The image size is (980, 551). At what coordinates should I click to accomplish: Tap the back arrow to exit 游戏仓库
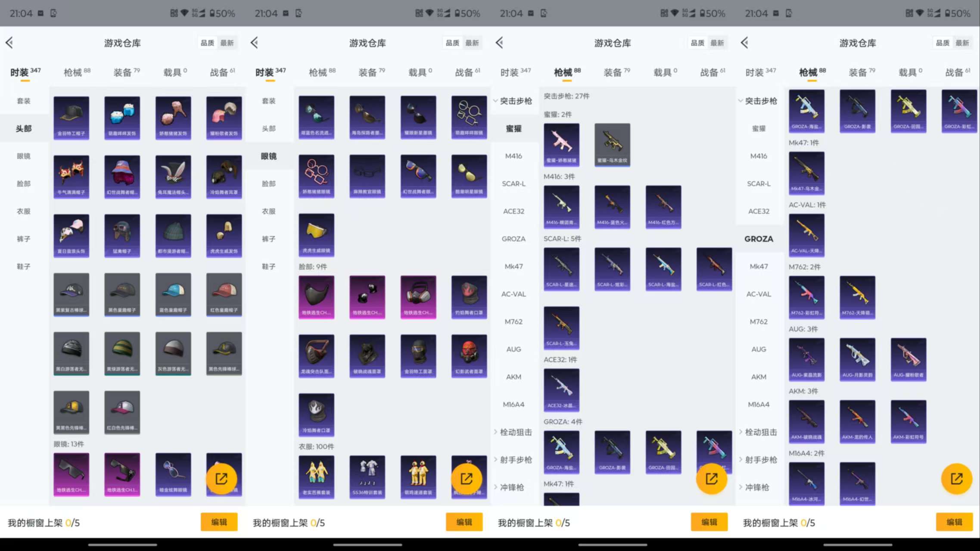pos(9,43)
